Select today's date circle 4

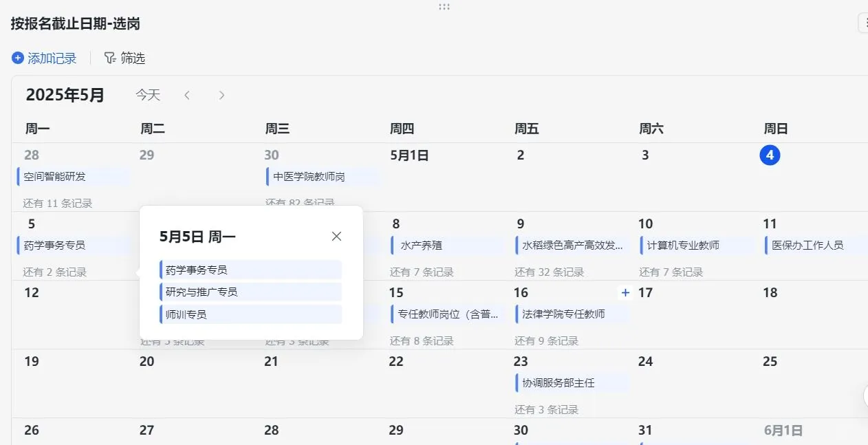coord(770,155)
